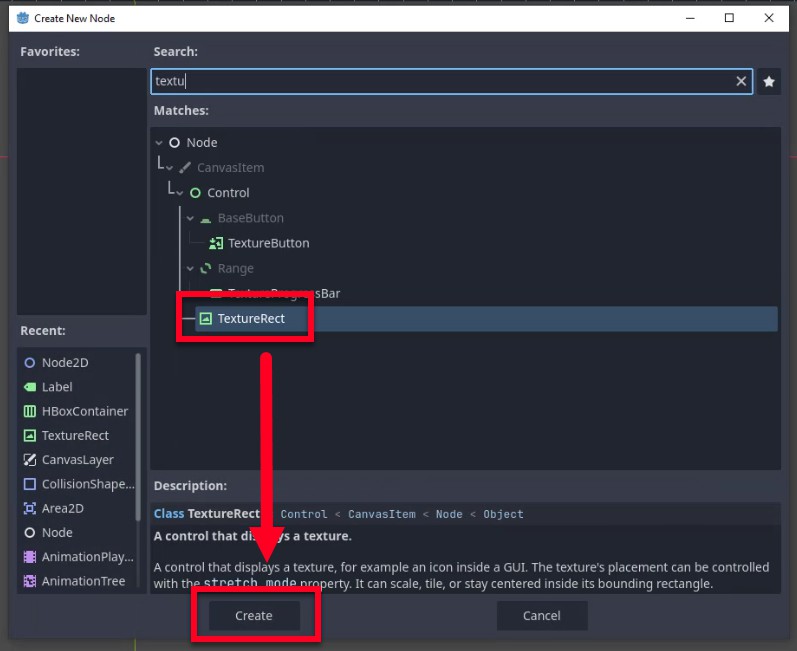
Task: Choose HBoxContainer from Recent list
Action: (x=85, y=411)
